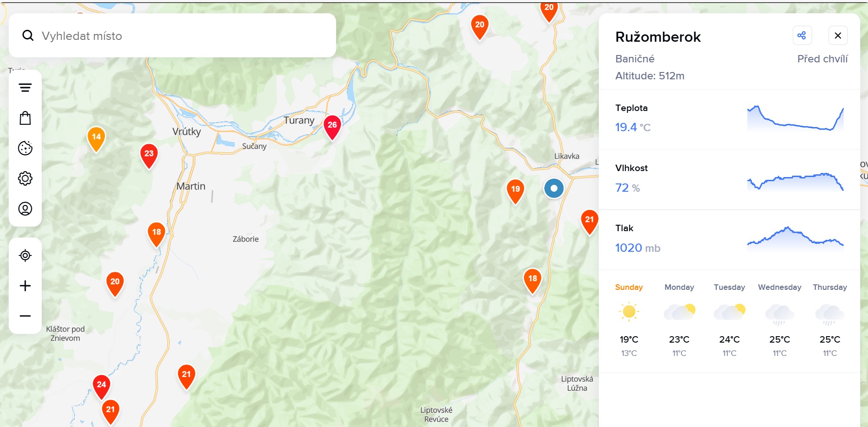Image resolution: width=868 pixels, height=427 pixels.
Task: Zoom out the map with minus
Action: coord(25,316)
